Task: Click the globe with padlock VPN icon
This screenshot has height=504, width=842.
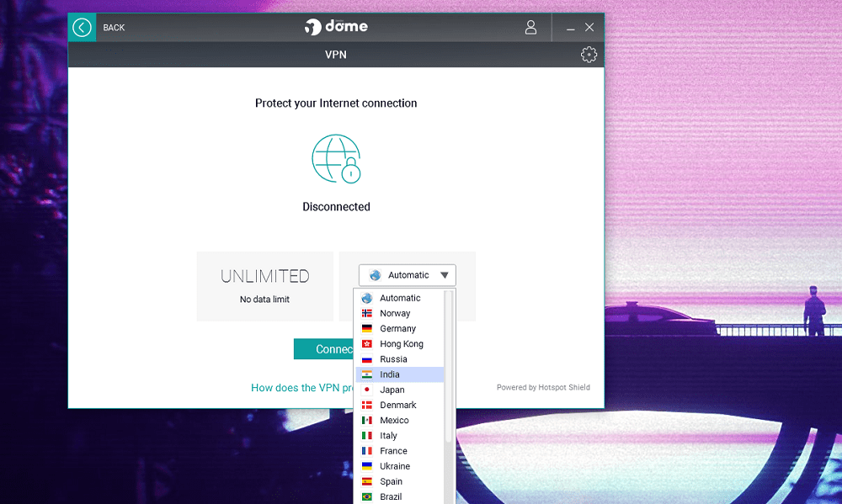Action: (x=336, y=158)
